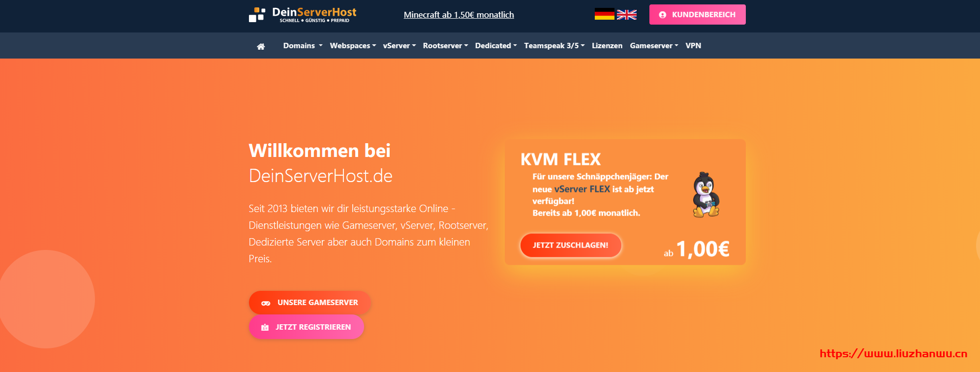Click the Unsere Gameserver button
The width and height of the screenshot is (980, 372).
(x=309, y=303)
